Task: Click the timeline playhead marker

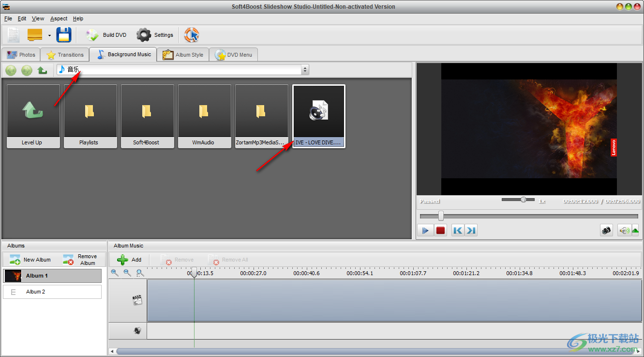Action: tap(194, 273)
